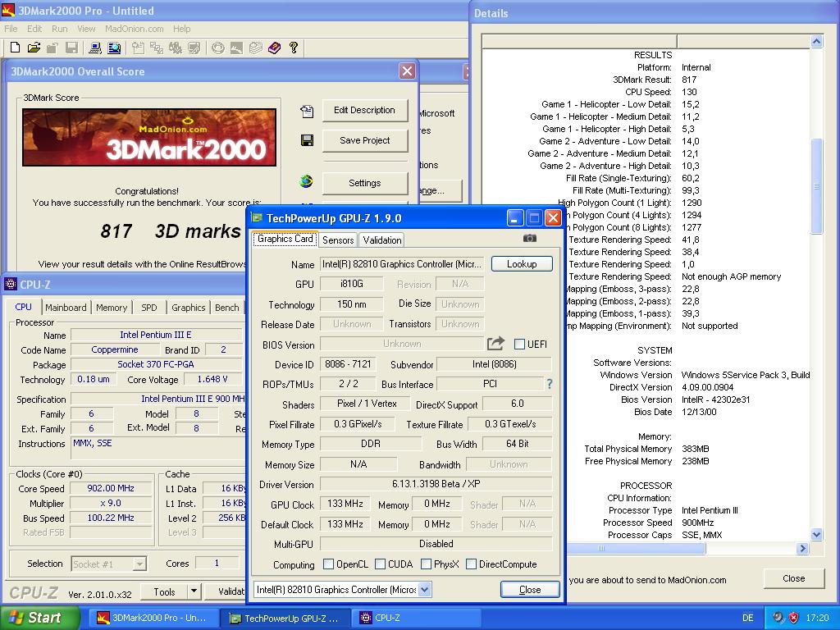840x630 pixels.
Task: Click the 3DMark2000 title bar icon
Action: point(8,10)
